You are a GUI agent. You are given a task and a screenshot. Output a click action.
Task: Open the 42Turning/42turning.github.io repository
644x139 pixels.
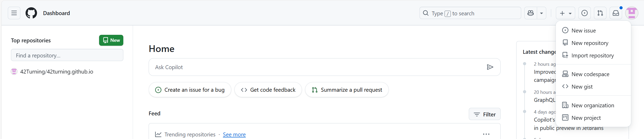57,72
